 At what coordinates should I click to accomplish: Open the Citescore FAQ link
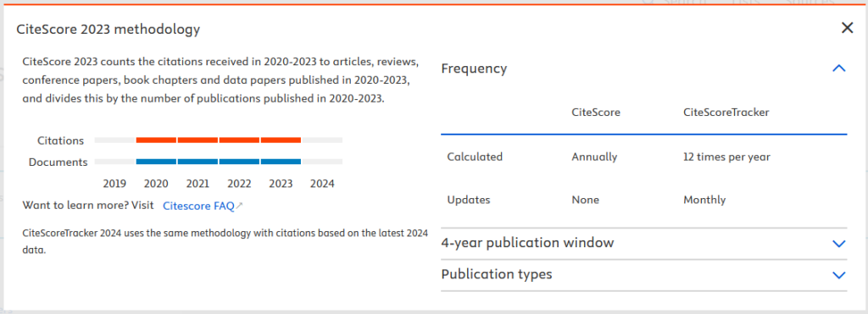(x=203, y=207)
